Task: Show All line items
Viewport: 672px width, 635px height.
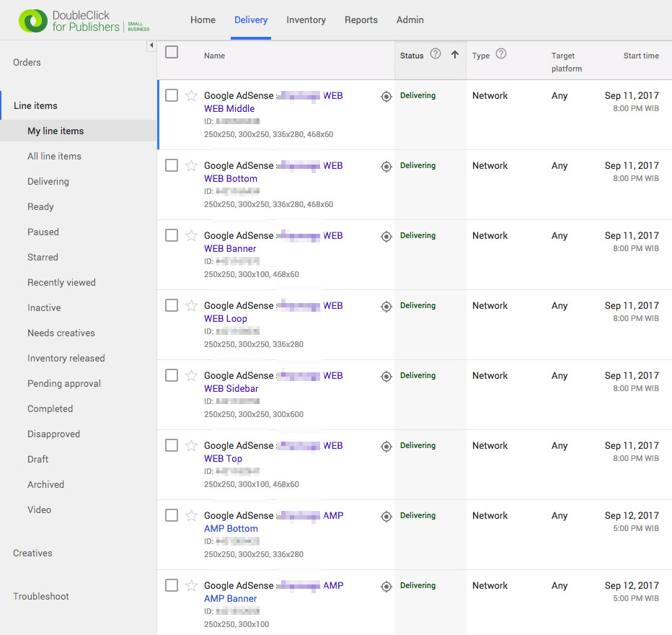Action: coord(54,156)
